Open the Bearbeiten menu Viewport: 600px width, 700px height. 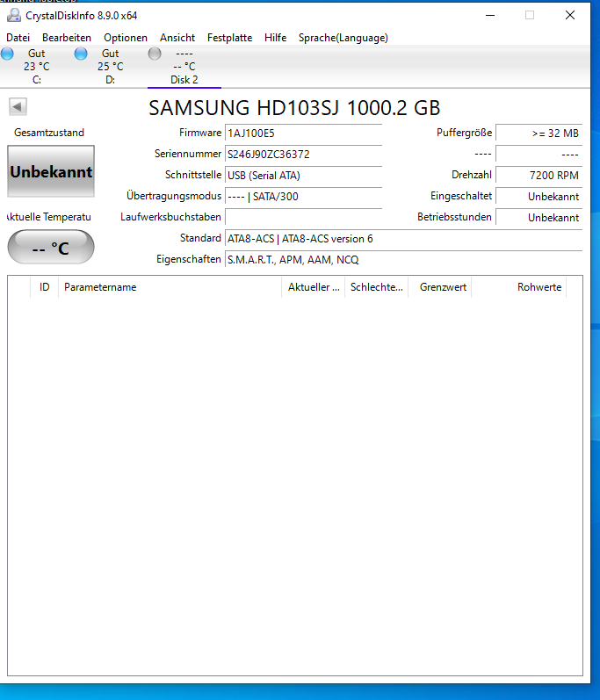click(x=67, y=38)
